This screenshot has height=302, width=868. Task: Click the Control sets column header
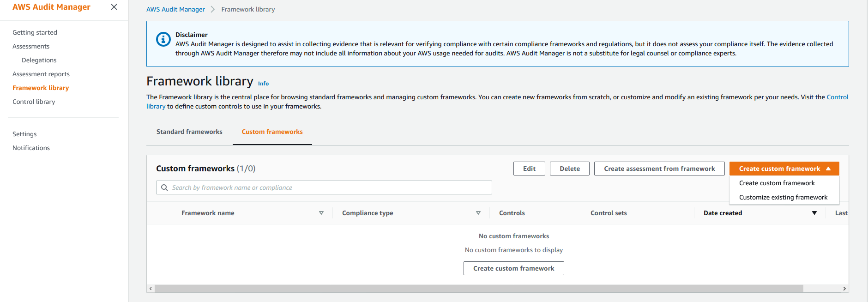609,213
